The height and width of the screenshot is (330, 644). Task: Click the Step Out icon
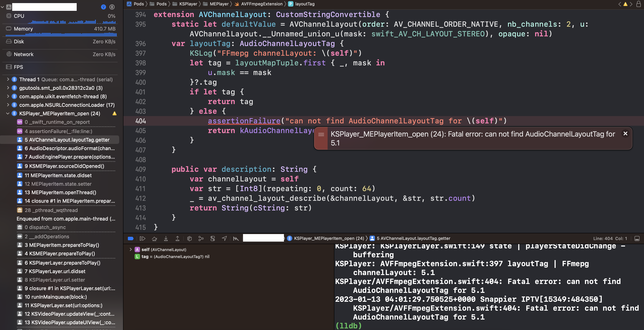point(177,238)
